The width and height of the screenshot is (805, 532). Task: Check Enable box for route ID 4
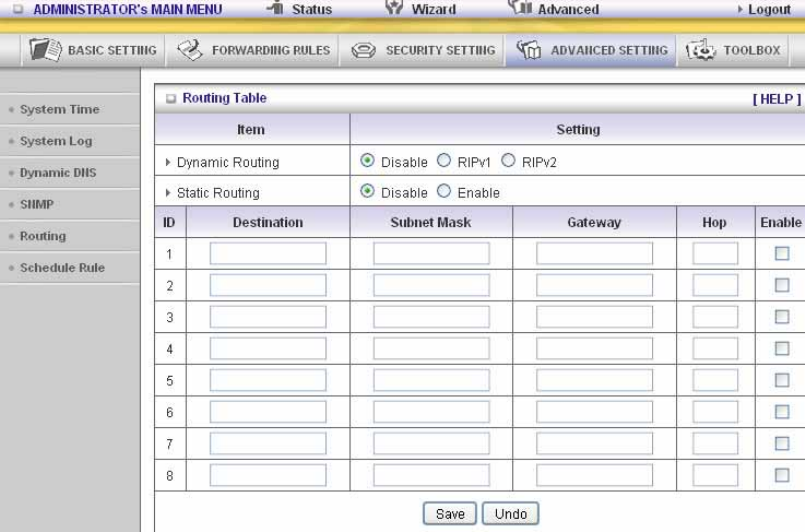click(x=782, y=349)
